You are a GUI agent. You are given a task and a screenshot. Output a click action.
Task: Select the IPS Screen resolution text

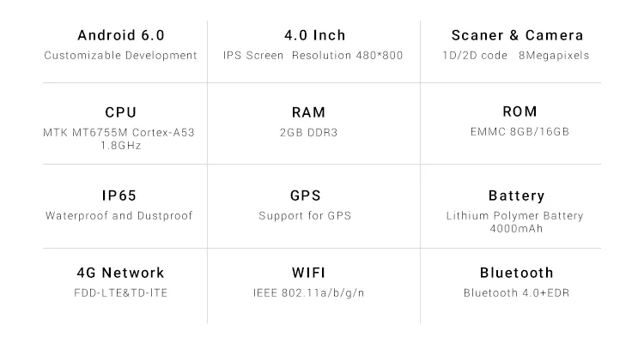pos(313,56)
